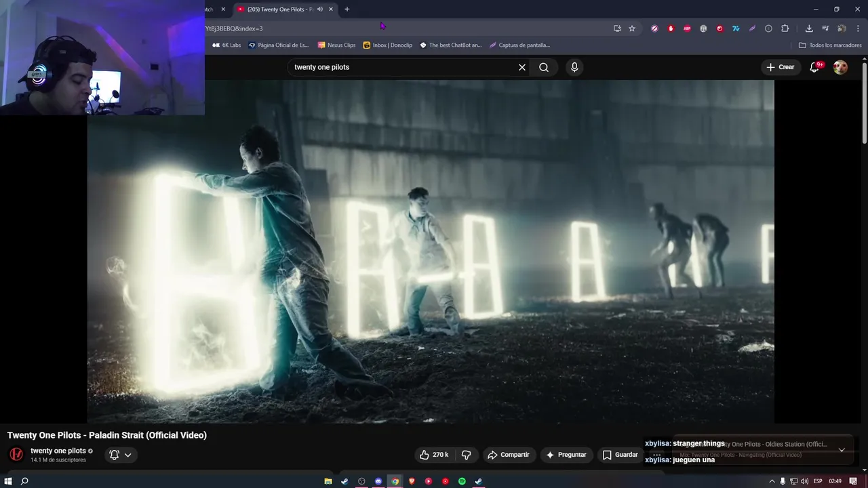Open Chrome downloads icon
Image resolution: width=868 pixels, height=488 pixels.
[x=809, y=28]
